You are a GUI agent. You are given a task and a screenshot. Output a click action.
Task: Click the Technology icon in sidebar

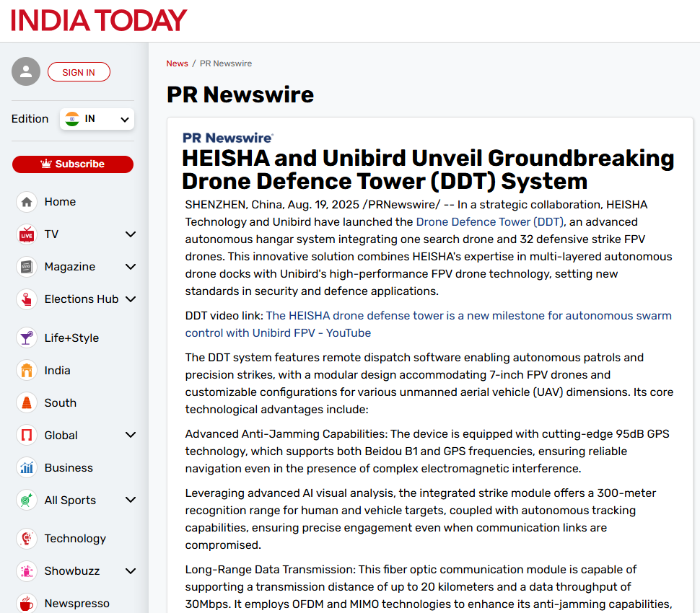[x=27, y=539]
